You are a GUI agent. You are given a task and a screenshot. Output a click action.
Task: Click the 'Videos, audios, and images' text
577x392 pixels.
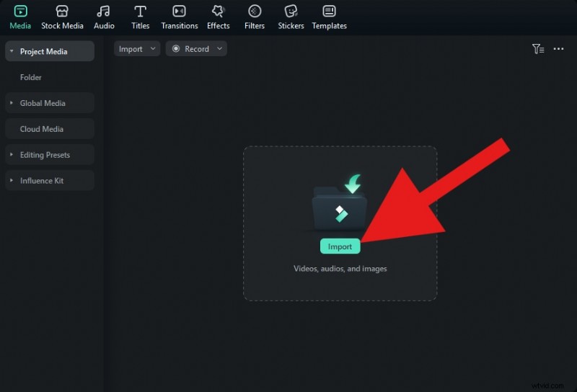[x=340, y=269]
